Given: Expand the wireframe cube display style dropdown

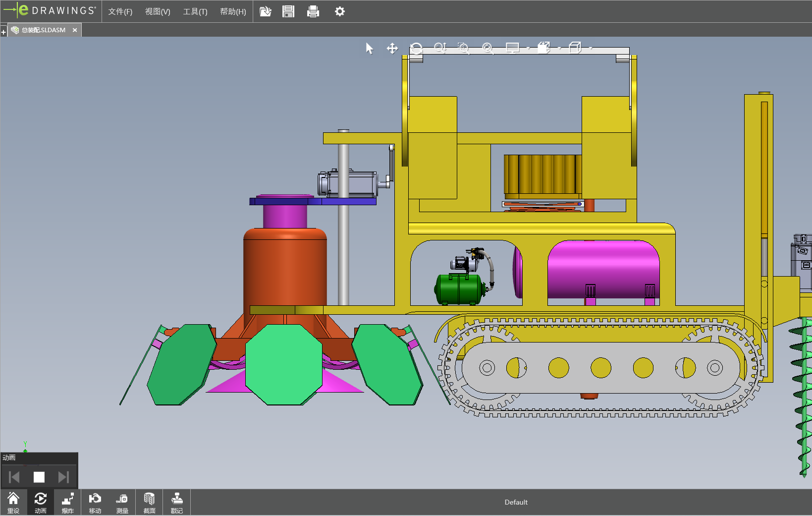Looking at the screenshot, I should (x=591, y=48).
